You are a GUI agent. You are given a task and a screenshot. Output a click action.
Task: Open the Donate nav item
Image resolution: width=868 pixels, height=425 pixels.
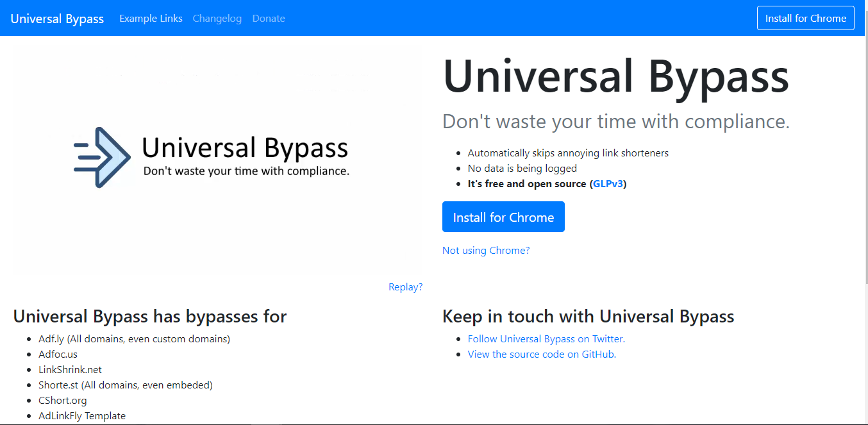[269, 19]
